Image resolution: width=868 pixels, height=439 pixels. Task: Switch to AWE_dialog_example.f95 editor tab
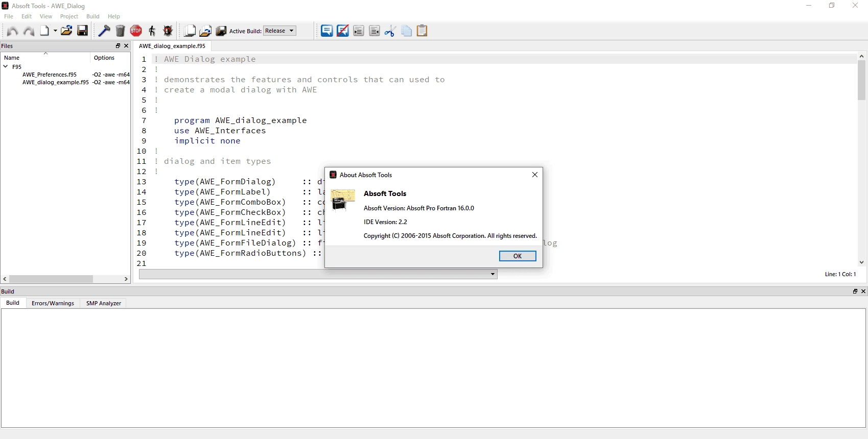coord(172,46)
